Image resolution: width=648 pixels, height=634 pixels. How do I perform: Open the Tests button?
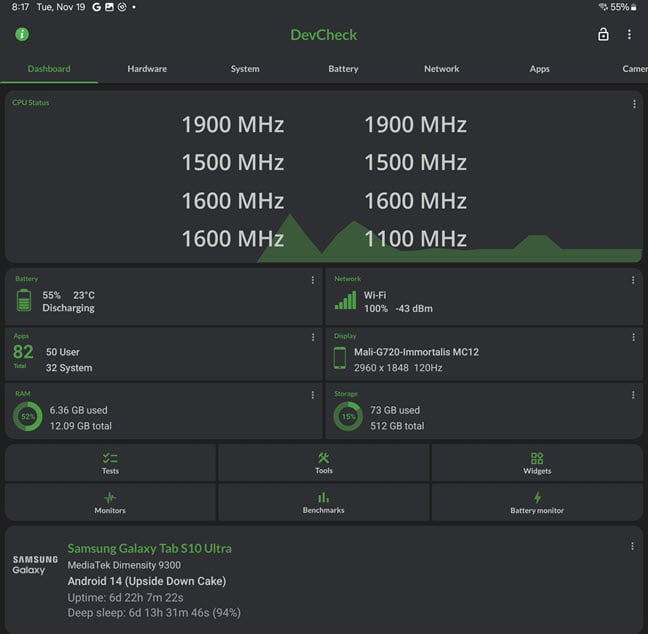pos(110,463)
